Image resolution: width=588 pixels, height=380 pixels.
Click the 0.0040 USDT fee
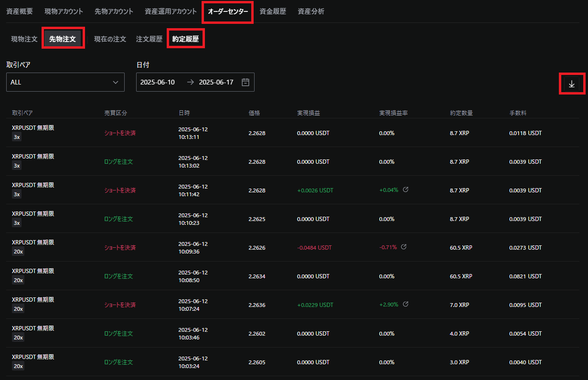pyautogui.click(x=525, y=362)
